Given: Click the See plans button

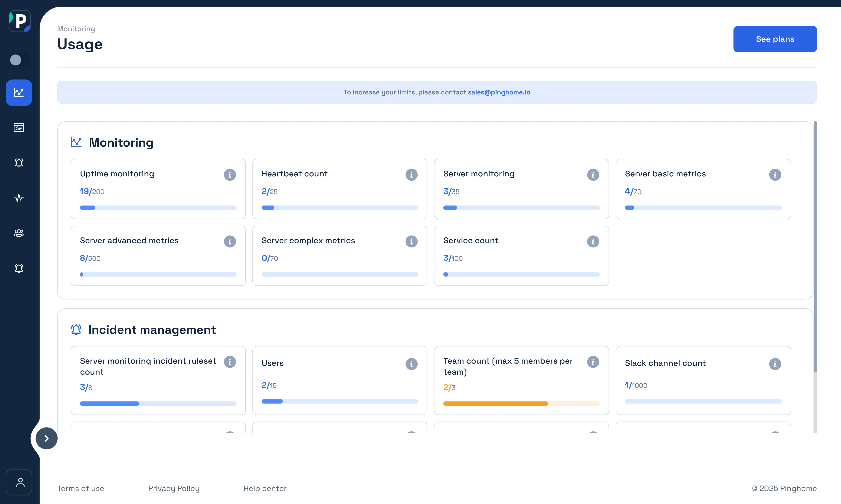Looking at the screenshot, I should (x=775, y=39).
